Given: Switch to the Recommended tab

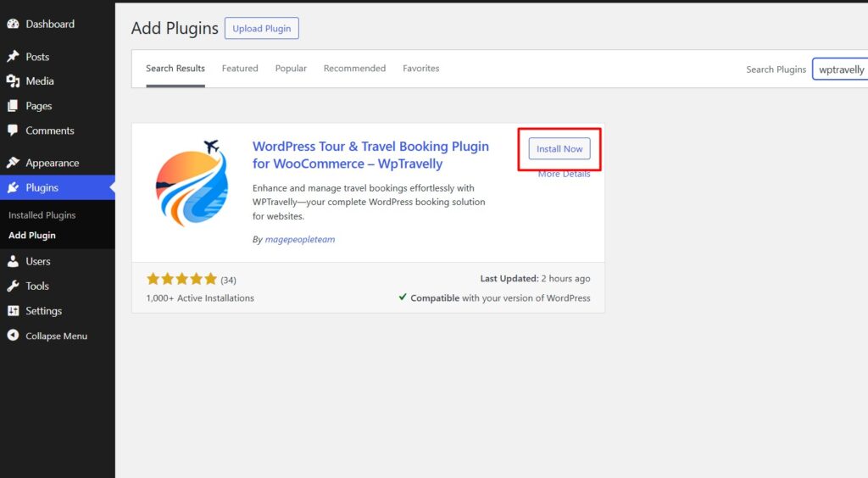Looking at the screenshot, I should pos(355,69).
